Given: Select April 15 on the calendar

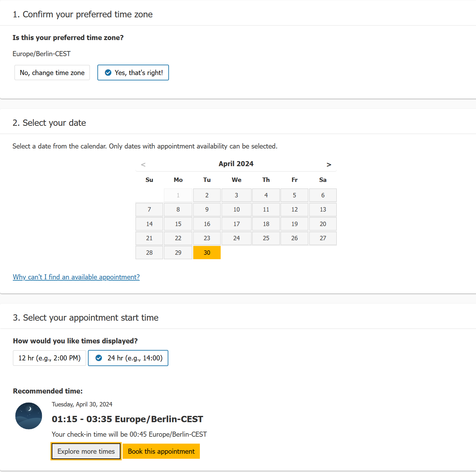Looking at the screenshot, I should pyautogui.click(x=178, y=224).
